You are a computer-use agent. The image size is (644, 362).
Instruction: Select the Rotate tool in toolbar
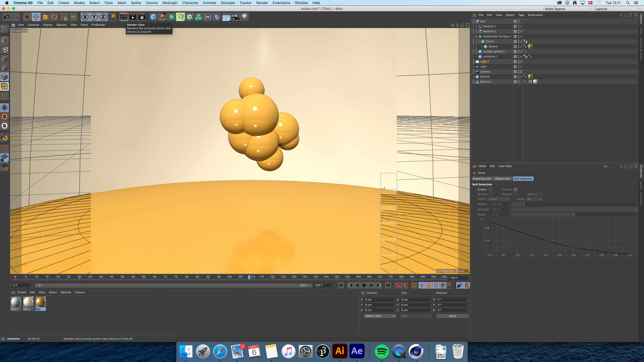54,17
